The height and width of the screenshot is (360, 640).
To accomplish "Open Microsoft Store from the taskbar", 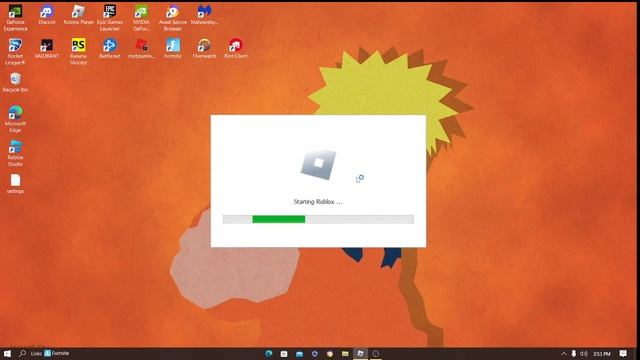I will click(284, 353).
